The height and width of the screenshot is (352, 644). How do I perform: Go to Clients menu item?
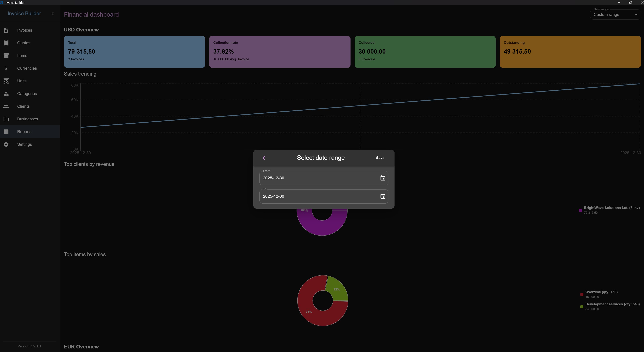click(x=30, y=106)
